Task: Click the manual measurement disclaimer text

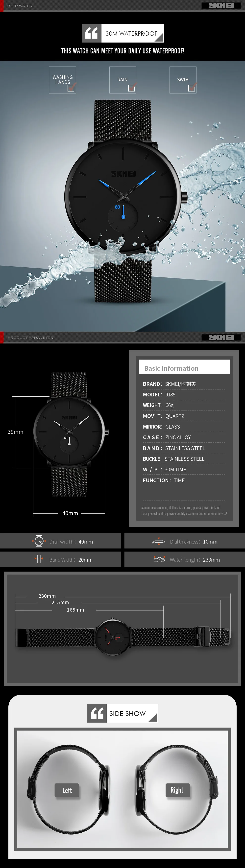Action: (184, 510)
